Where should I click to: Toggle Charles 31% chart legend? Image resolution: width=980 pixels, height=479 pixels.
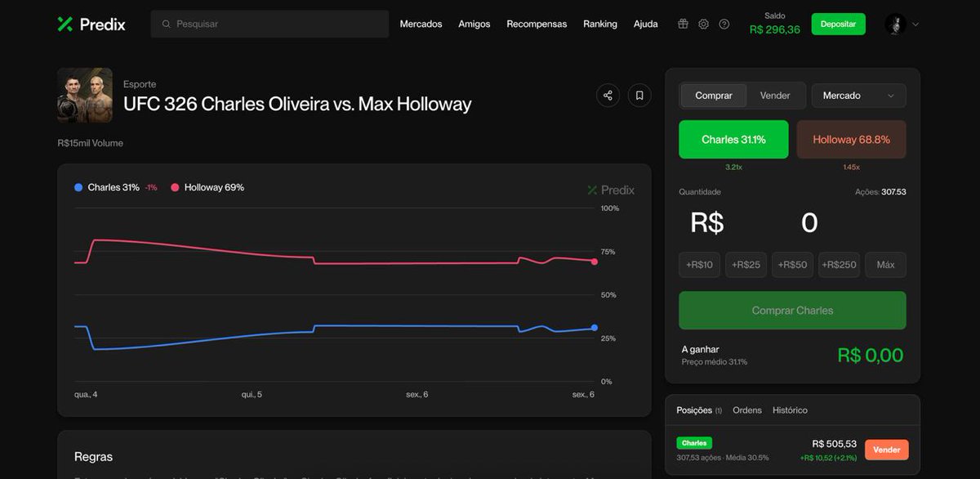coord(107,187)
